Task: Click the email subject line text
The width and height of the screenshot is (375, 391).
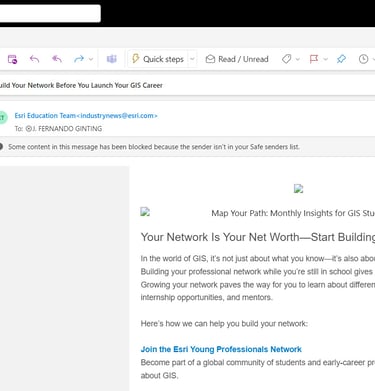Action: [x=81, y=85]
